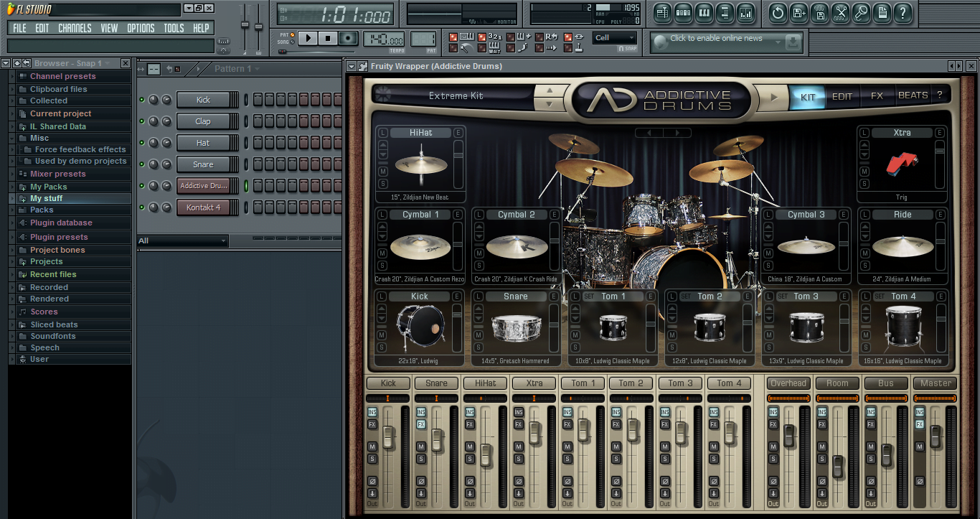
Task: Click the stop button in transport
Action: [x=328, y=38]
